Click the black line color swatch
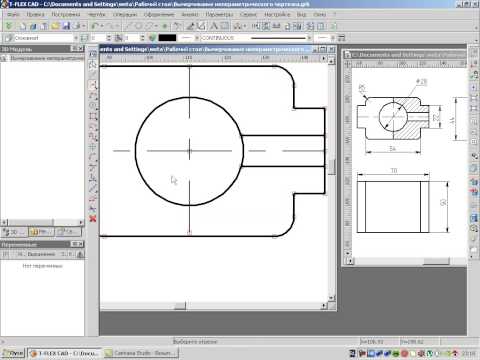The width and height of the screenshot is (480, 360). (x=167, y=38)
